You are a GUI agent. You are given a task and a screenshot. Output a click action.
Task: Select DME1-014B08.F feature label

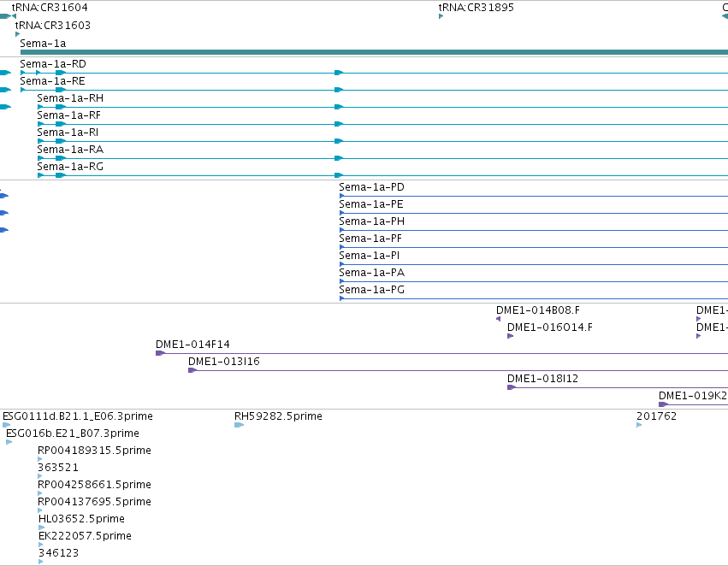(537, 311)
